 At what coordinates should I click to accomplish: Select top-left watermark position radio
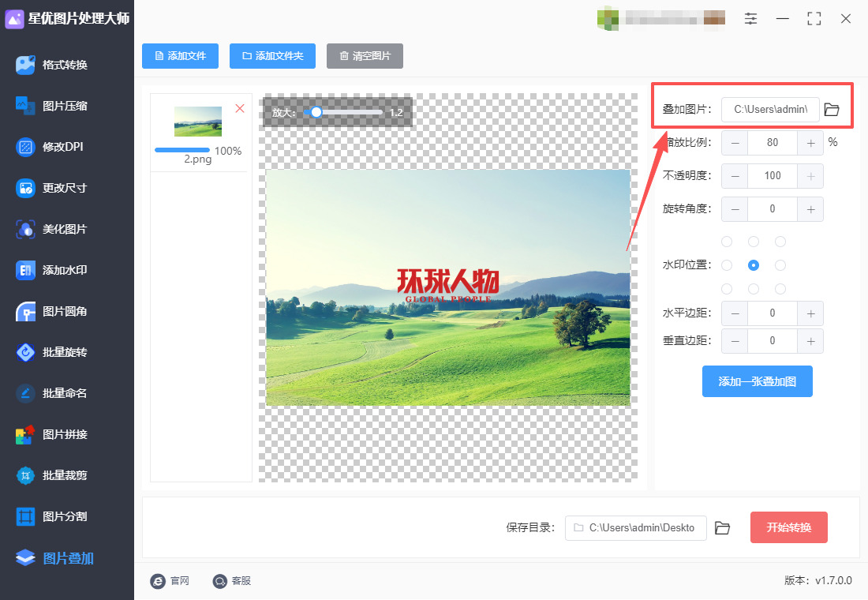pos(727,242)
